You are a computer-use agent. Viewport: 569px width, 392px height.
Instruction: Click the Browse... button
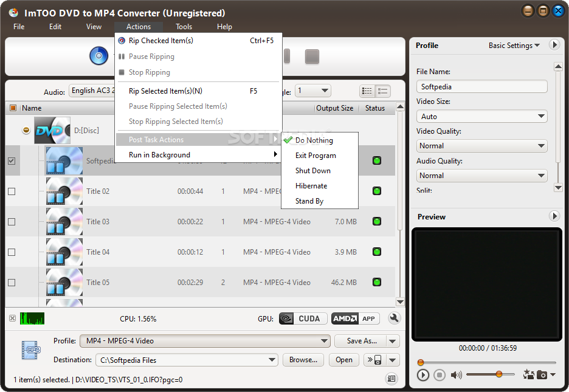click(x=303, y=360)
